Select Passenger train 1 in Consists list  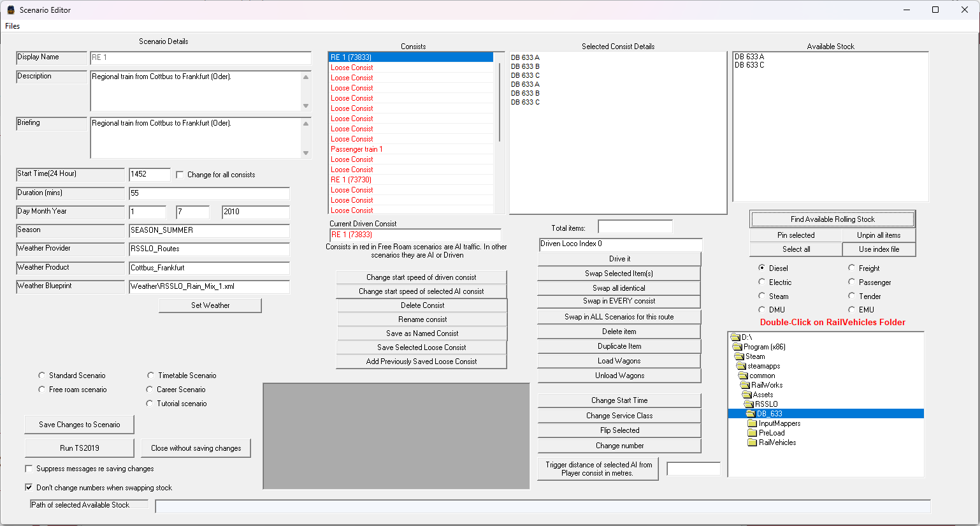pyautogui.click(x=357, y=149)
